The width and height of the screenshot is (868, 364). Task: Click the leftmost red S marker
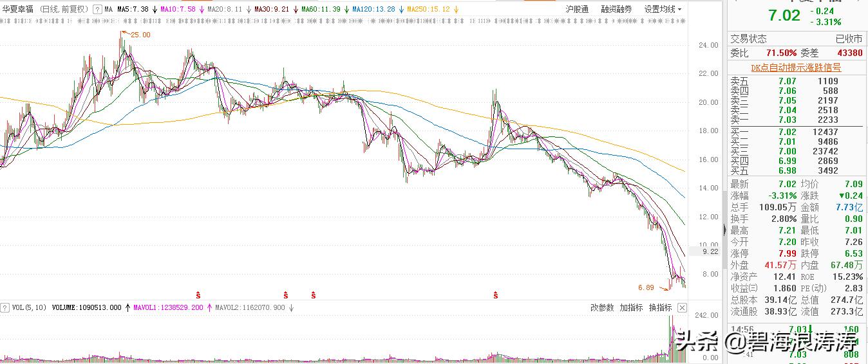[x=198, y=295]
